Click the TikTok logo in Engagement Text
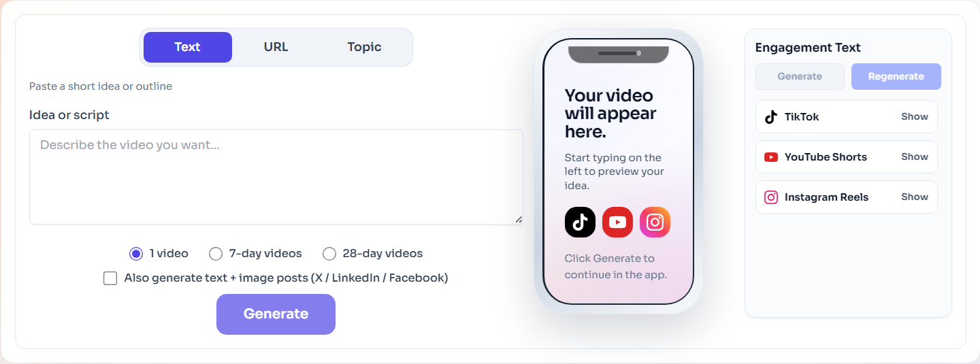The height and width of the screenshot is (364, 980). (x=771, y=117)
